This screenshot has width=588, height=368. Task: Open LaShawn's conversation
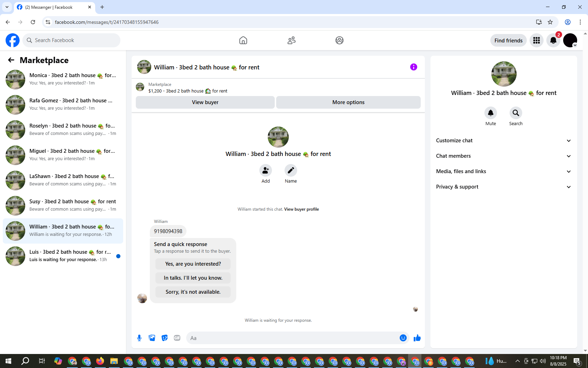pos(63,180)
